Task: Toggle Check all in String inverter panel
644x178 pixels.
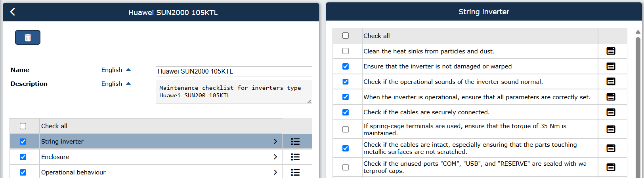Action: tap(346, 36)
